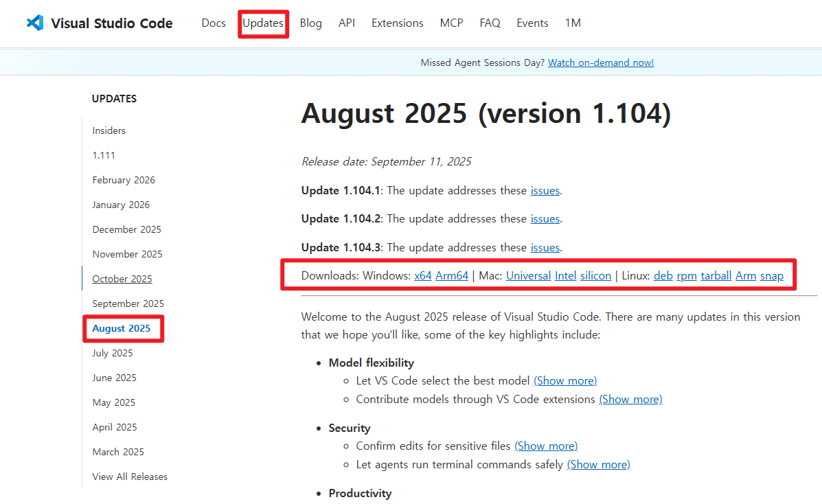Click the Model flexibility heading

pyautogui.click(x=371, y=363)
